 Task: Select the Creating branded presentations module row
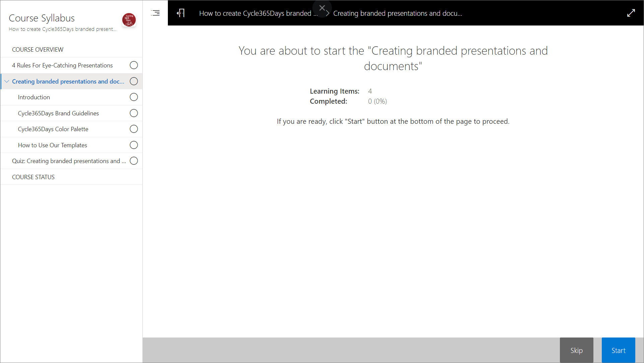pyautogui.click(x=68, y=82)
